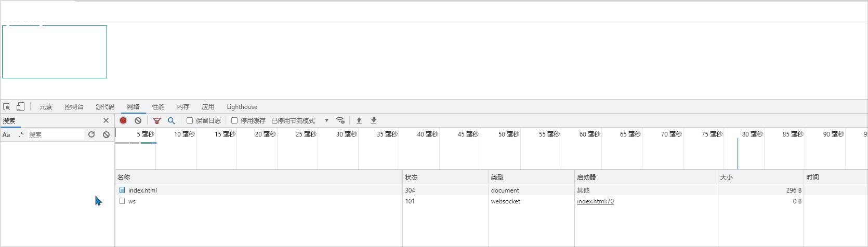868x247 pixels.
Task: Clear the network log
Action: click(138, 120)
